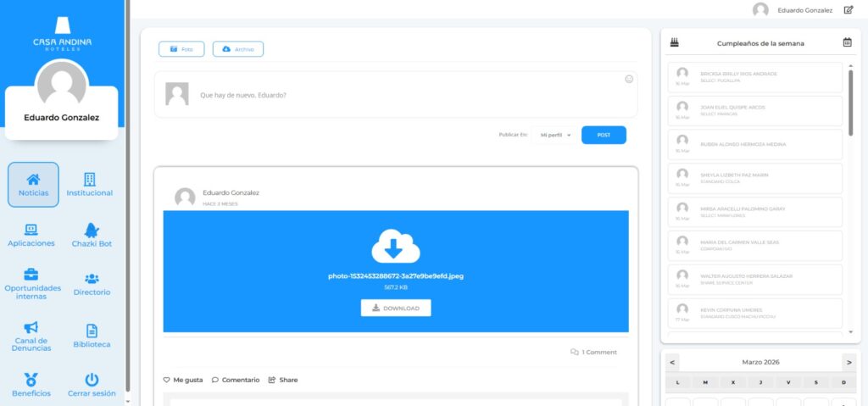Click the Share text under the post

[x=288, y=380]
